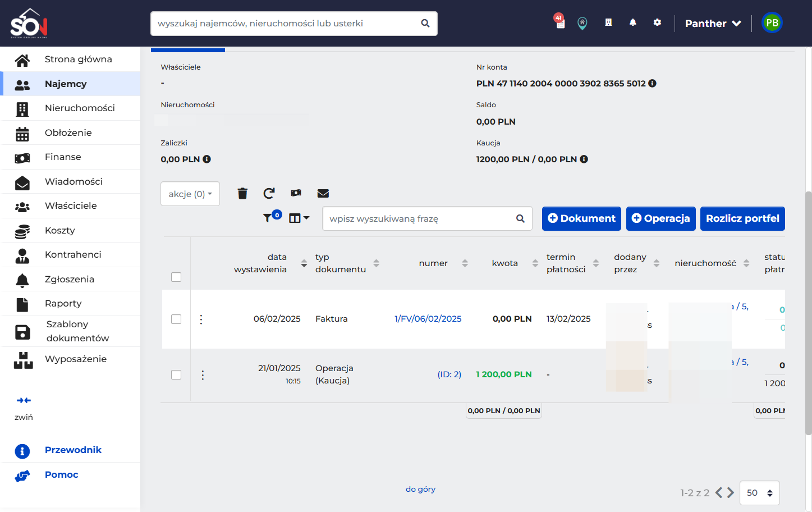Click Rozlicz portfel button

coord(742,218)
